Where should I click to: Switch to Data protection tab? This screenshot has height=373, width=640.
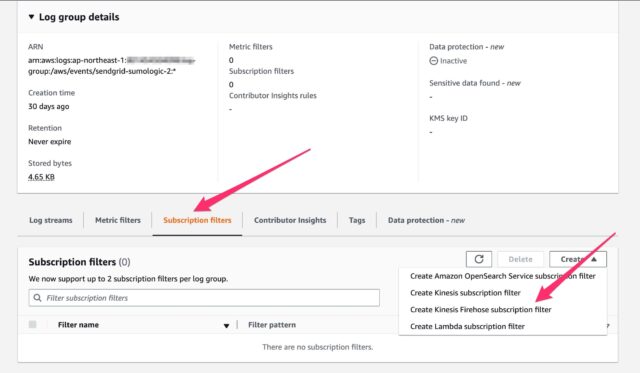coord(426,220)
